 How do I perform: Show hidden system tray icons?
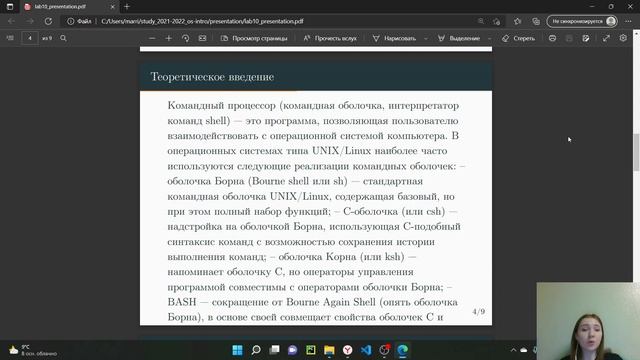(513, 350)
